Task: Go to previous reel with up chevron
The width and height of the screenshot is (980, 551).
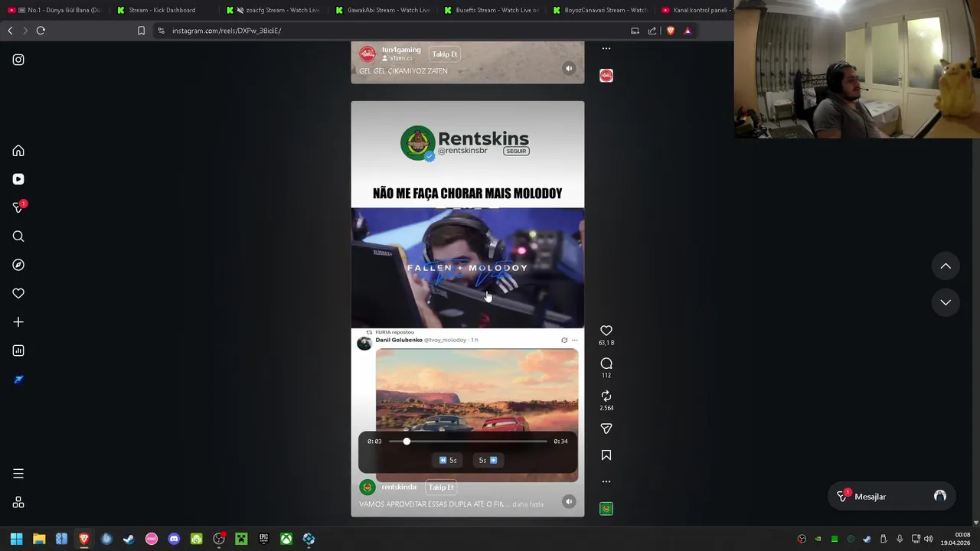Action: (x=946, y=266)
